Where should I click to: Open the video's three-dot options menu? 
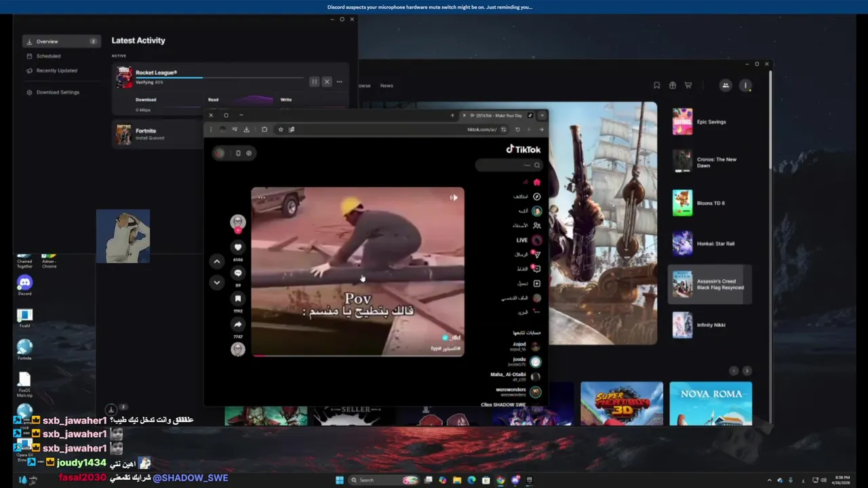coord(262,197)
